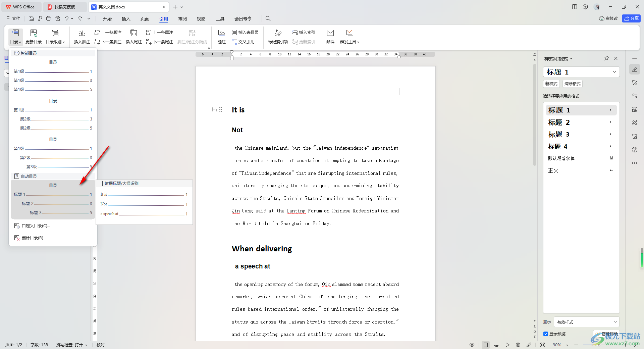Open the search magnifier in the ribbon
This screenshot has height=349, width=644.
pyautogui.click(x=268, y=19)
